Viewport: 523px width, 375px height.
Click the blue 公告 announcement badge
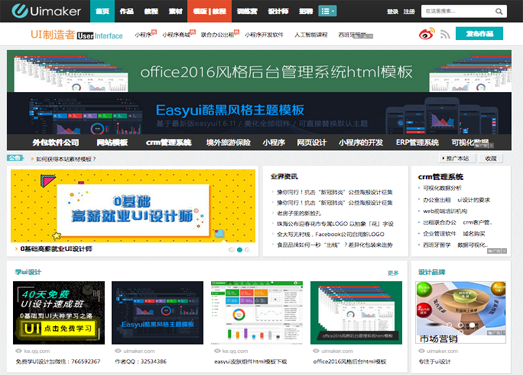(x=15, y=158)
